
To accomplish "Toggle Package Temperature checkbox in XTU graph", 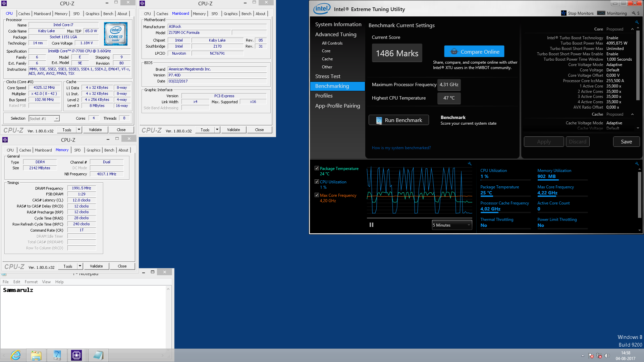I will tap(317, 168).
